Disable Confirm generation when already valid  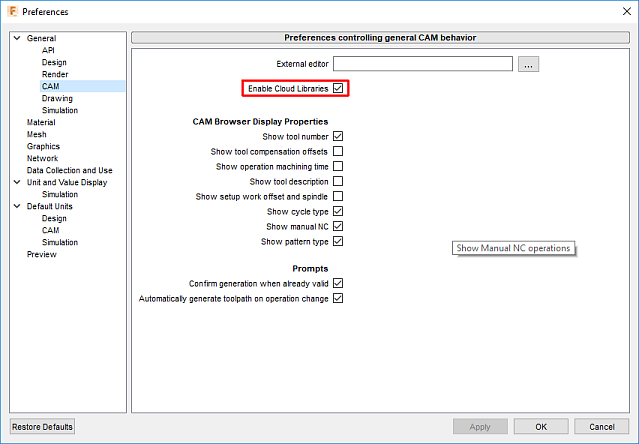[x=338, y=283]
